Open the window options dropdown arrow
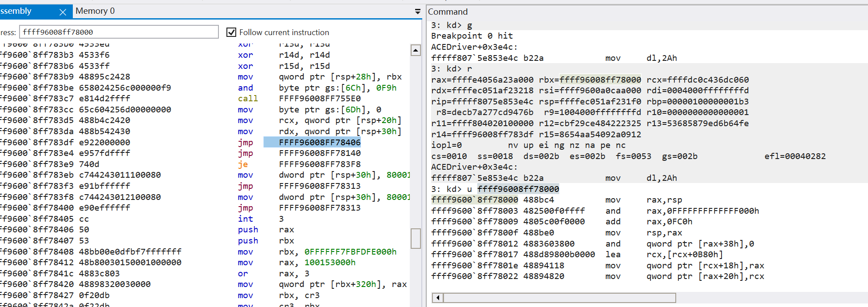The width and height of the screenshot is (868, 307). coord(417,12)
